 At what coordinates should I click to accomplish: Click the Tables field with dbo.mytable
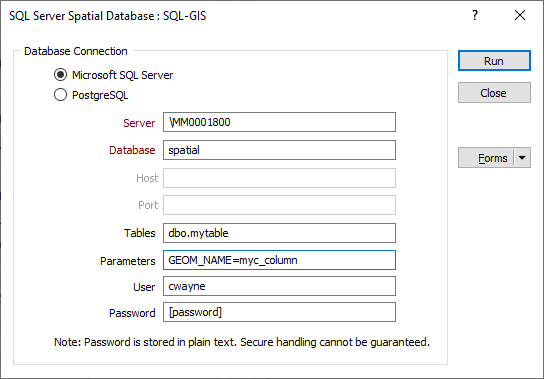pos(279,233)
